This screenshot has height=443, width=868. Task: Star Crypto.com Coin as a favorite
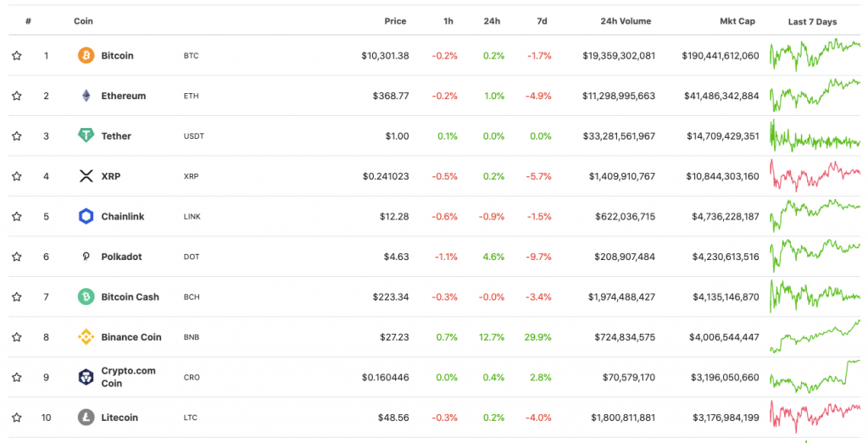click(x=17, y=377)
